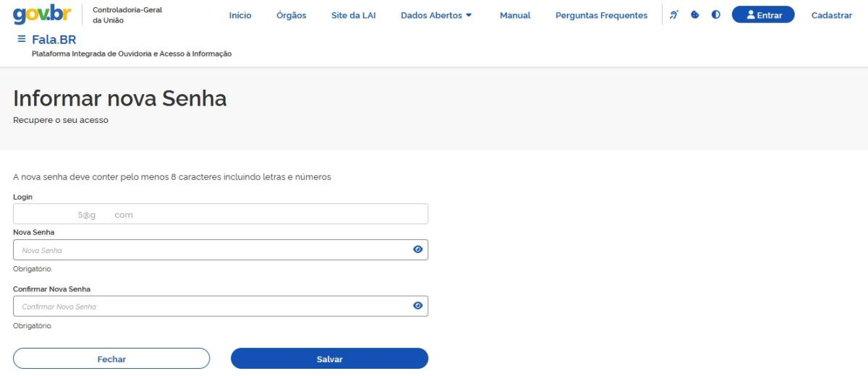Open Perguntas Frequentes page

[x=602, y=15]
